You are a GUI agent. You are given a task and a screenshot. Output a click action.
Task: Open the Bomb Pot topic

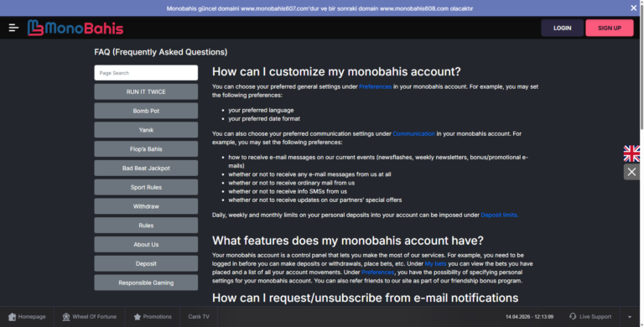[x=146, y=111]
